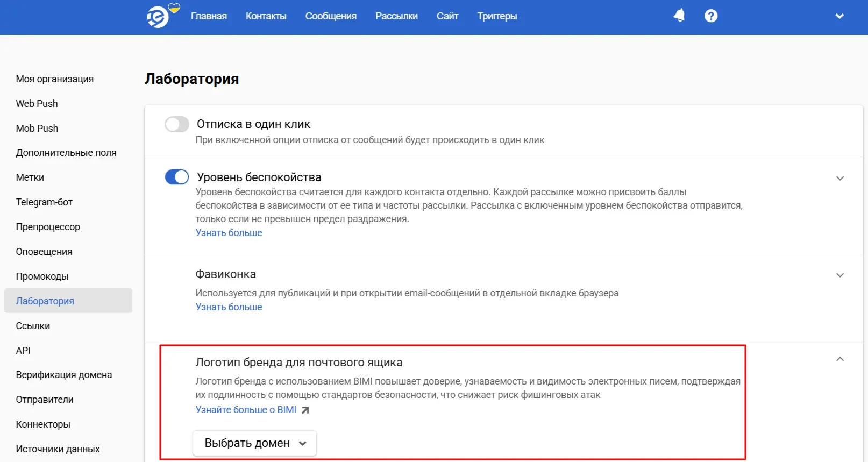Open Верификация домена settings

(64, 375)
